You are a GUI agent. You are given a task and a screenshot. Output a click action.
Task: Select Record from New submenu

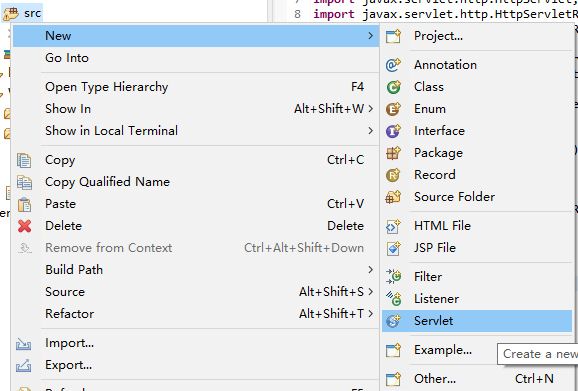[477, 175]
